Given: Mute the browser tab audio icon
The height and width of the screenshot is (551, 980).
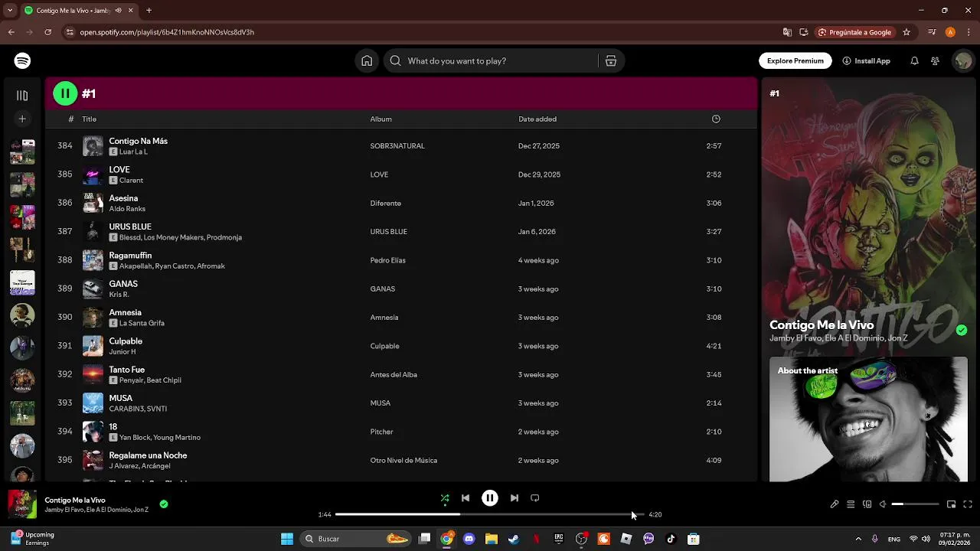Looking at the screenshot, I should click(x=118, y=11).
